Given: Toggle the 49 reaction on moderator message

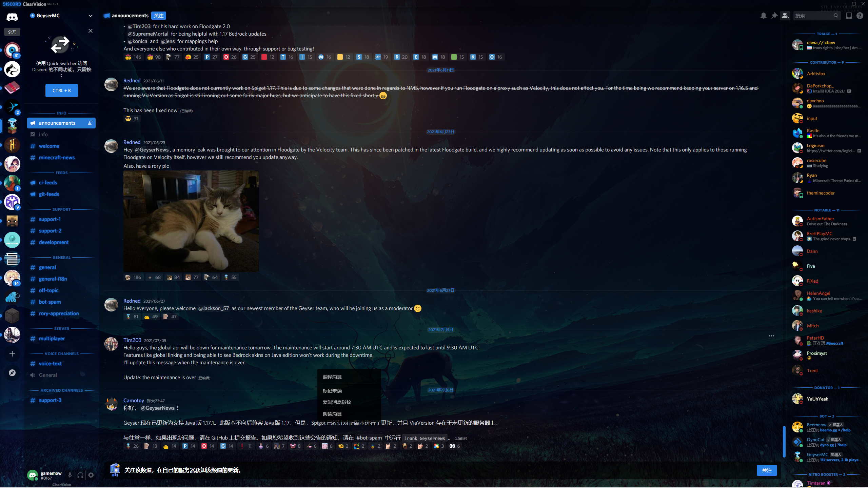Looking at the screenshot, I should pyautogui.click(x=151, y=317).
